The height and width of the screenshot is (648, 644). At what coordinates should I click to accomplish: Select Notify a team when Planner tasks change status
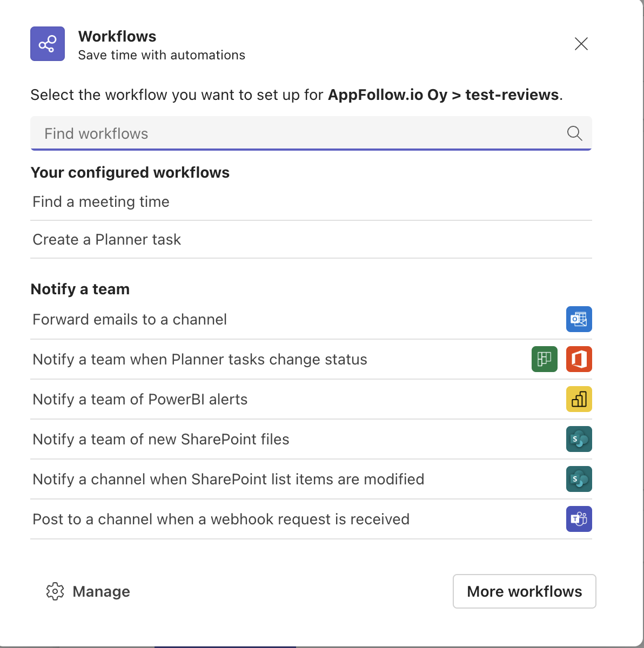coord(311,360)
